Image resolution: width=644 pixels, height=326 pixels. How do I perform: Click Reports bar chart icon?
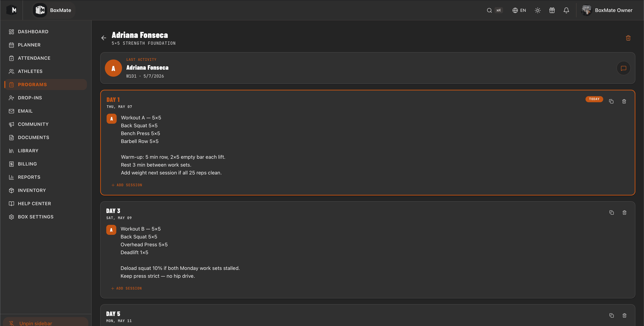(11, 177)
